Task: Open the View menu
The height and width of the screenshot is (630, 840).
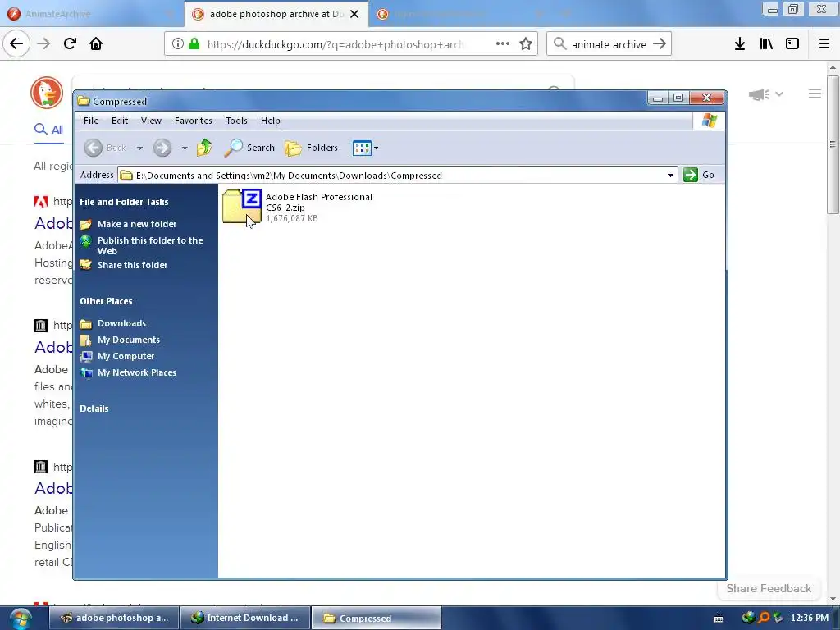Action: click(x=151, y=121)
